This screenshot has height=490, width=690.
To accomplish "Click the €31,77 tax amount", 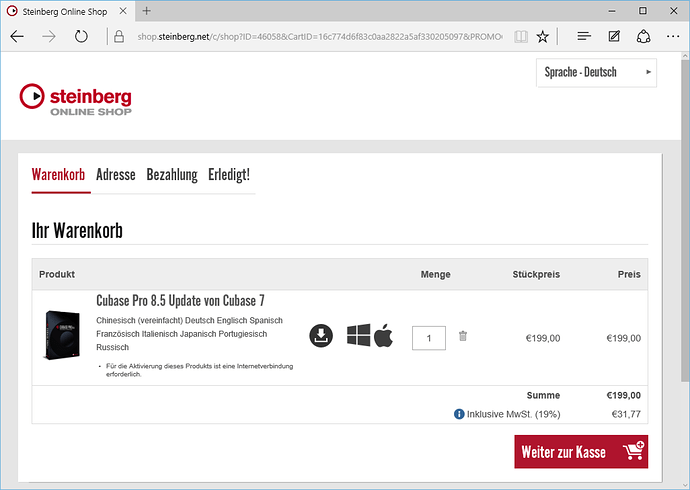I will [626, 414].
